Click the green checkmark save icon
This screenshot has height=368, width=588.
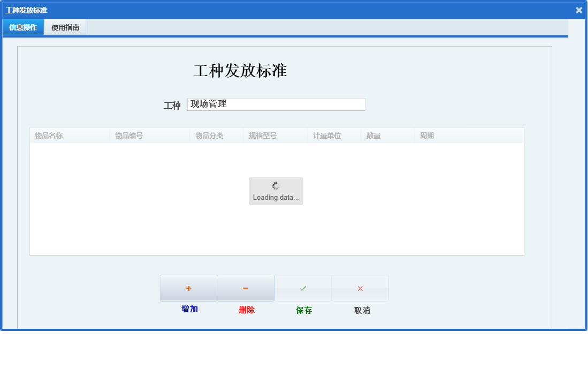303,288
